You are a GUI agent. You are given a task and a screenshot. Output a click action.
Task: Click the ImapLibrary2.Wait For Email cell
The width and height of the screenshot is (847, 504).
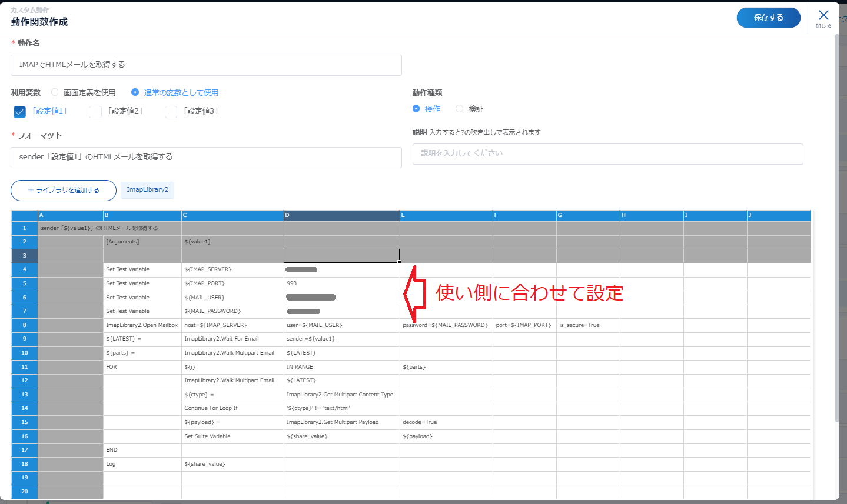coord(232,339)
